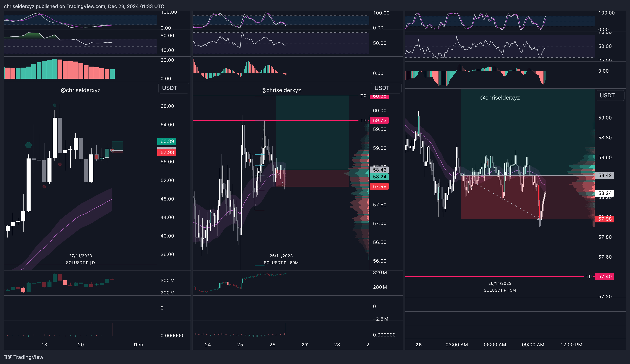
Task: Click the white 58.24 price label on 5M chart
Action: [x=604, y=193]
